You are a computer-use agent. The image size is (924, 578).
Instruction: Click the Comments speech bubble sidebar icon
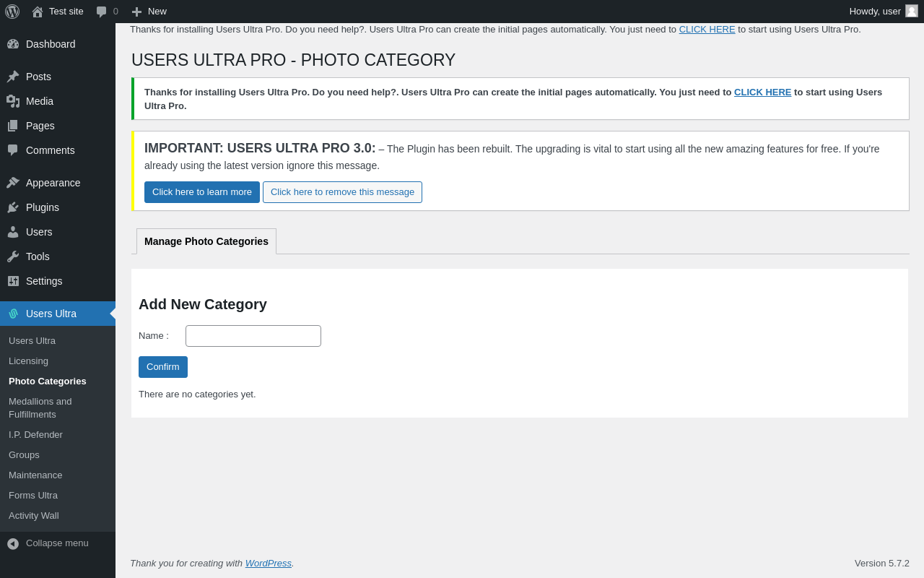13,150
